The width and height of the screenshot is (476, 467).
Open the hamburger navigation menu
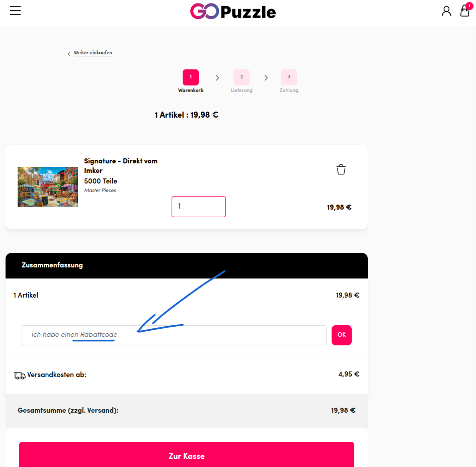[15, 11]
